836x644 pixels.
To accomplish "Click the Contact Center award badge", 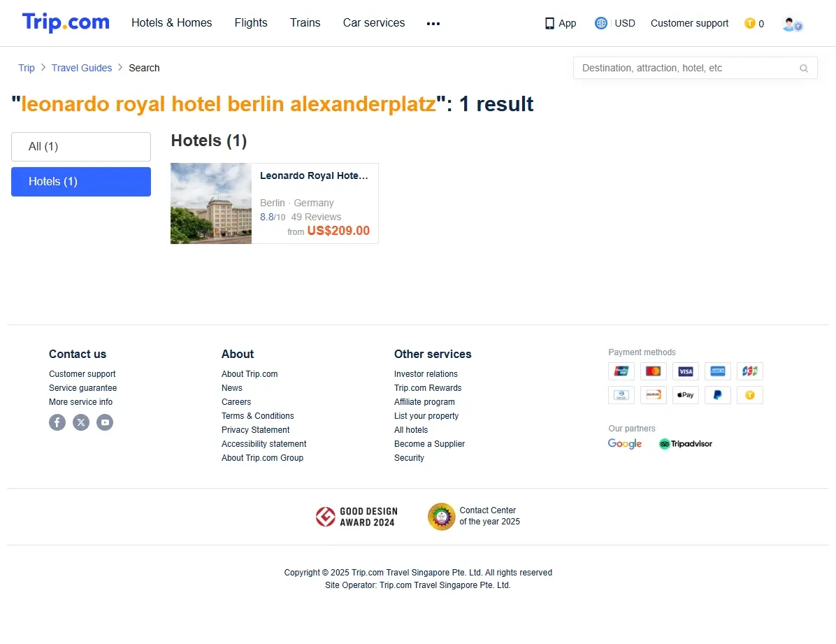I will point(473,517).
